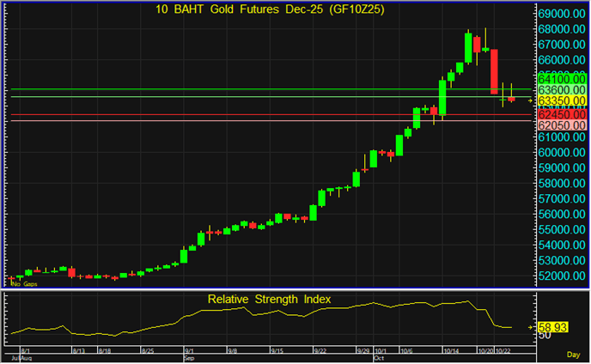Click the green 64100.00 price label
591x364 pixels.
click(562, 78)
